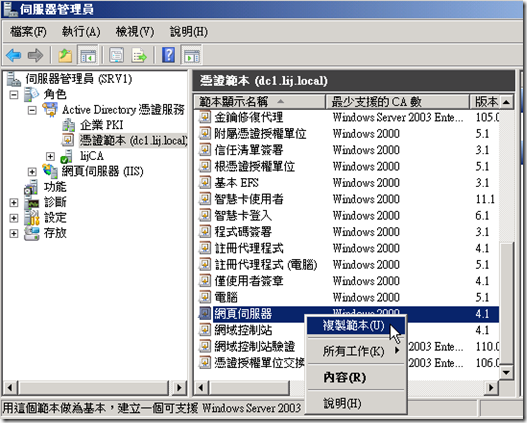This screenshot has width=527, height=423.
Task: Click the 設定 configuration icon
Action: click(32, 218)
